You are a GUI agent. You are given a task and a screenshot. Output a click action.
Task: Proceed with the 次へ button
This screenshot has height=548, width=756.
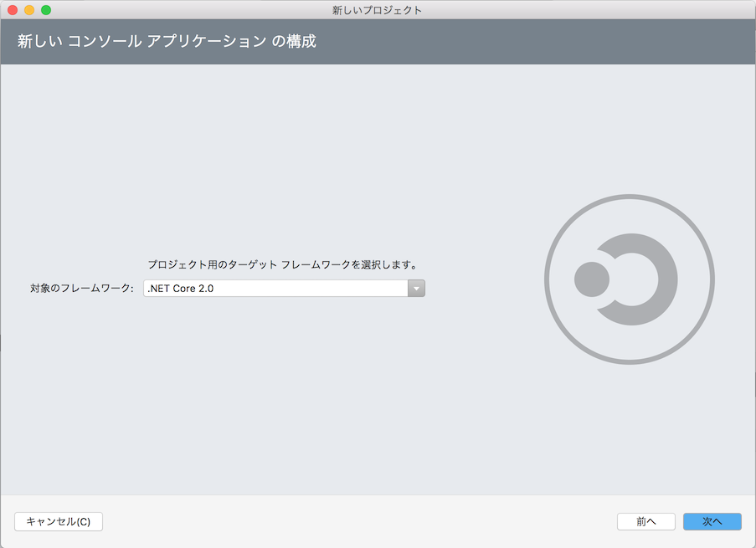pyautogui.click(x=712, y=521)
